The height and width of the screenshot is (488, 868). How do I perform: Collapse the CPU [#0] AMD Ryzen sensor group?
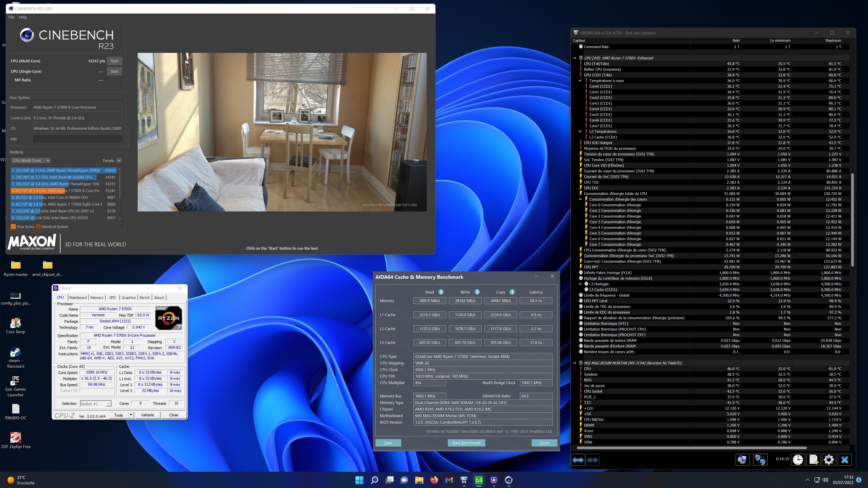coord(575,58)
